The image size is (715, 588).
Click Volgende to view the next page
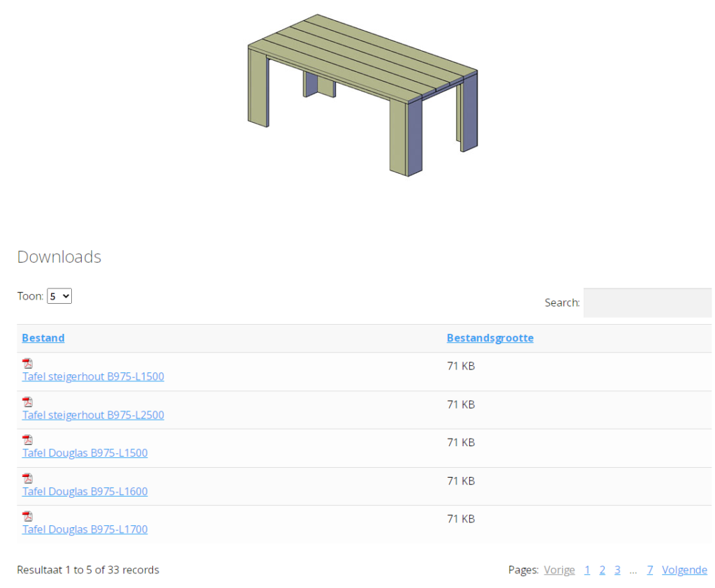(x=684, y=569)
